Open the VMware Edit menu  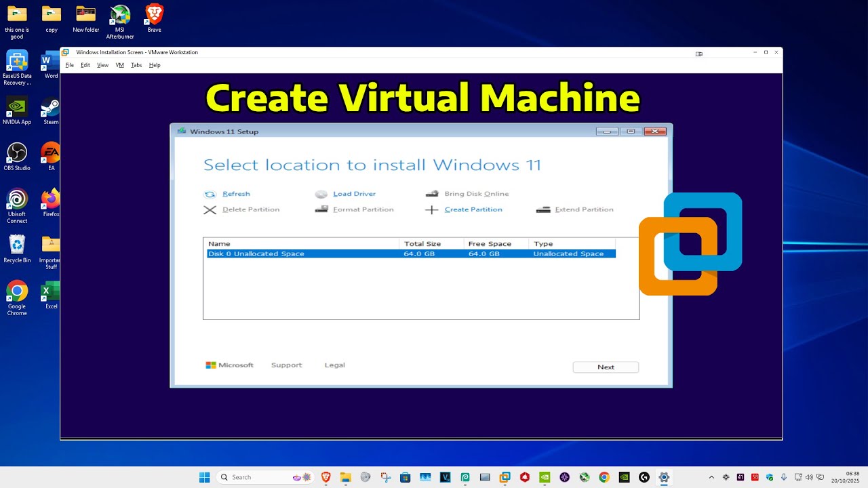[85, 65]
